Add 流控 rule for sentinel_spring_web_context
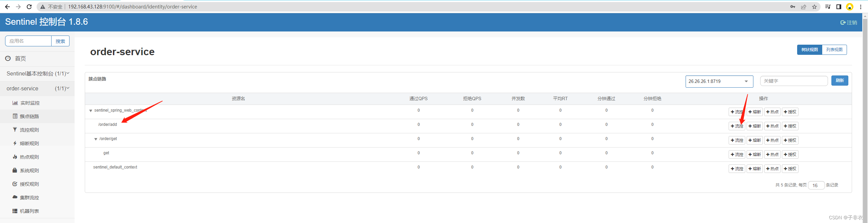 [737, 112]
